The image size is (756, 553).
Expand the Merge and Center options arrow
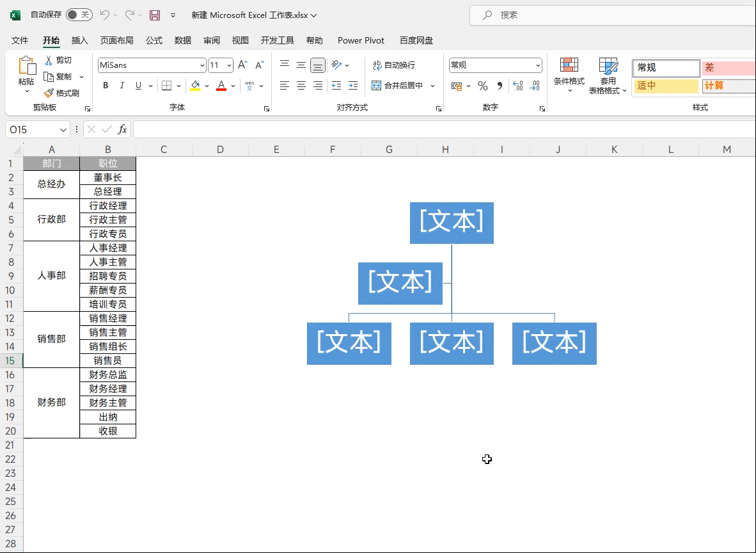coord(432,85)
